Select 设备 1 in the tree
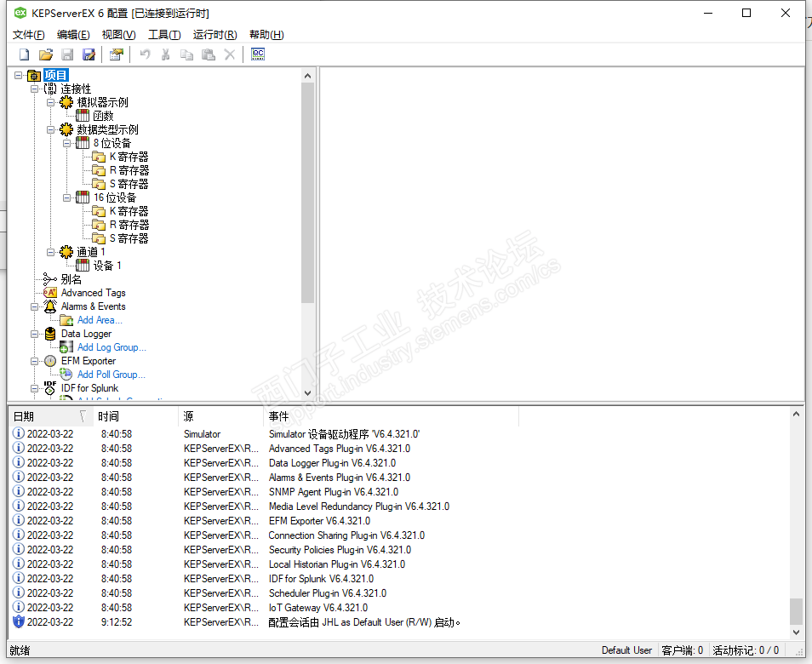Image resolution: width=812 pixels, height=664 pixels. [107, 266]
